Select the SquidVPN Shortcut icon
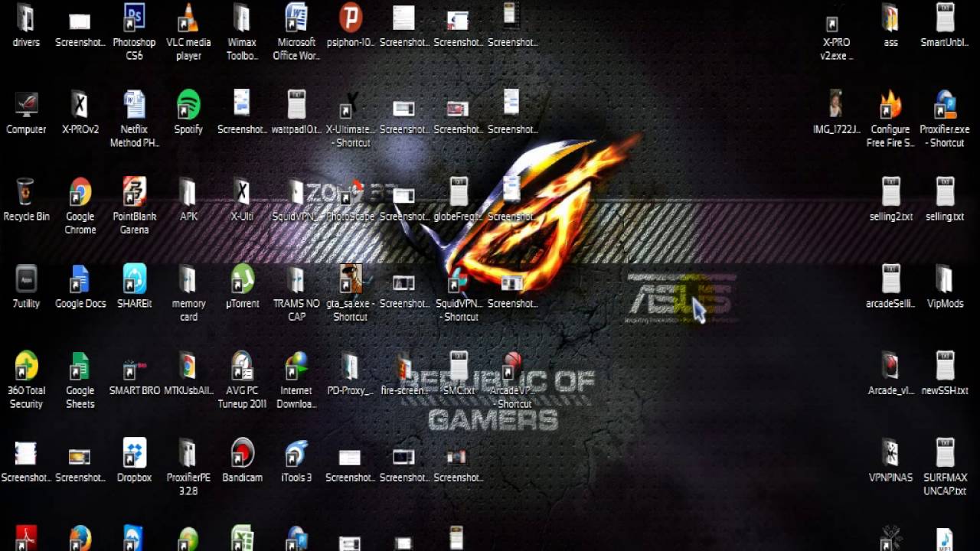The image size is (980, 551). 458,279
